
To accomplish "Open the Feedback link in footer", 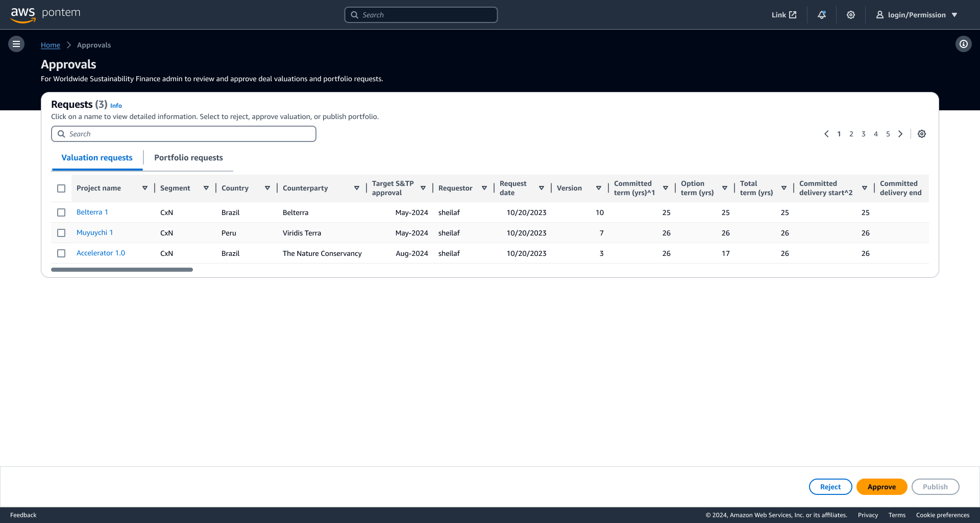I will click(23, 515).
